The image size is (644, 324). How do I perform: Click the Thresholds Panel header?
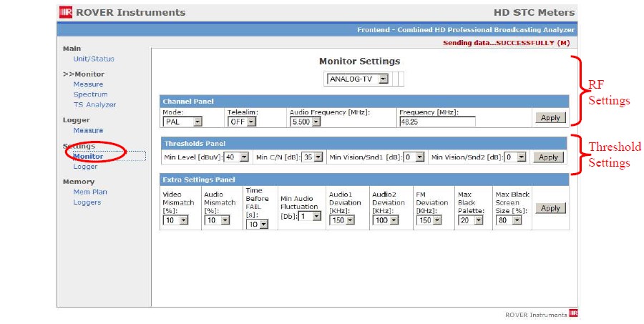click(x=364, y=143)
